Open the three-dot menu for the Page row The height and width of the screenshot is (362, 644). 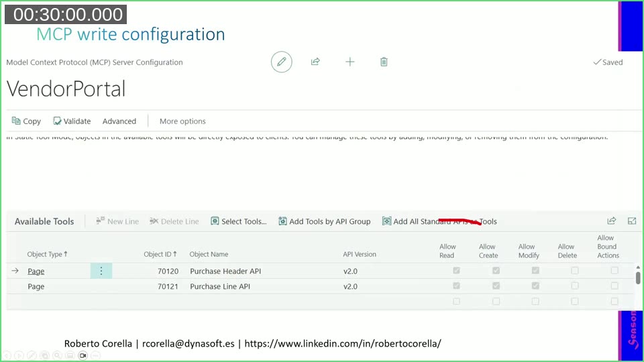point(101,271)
